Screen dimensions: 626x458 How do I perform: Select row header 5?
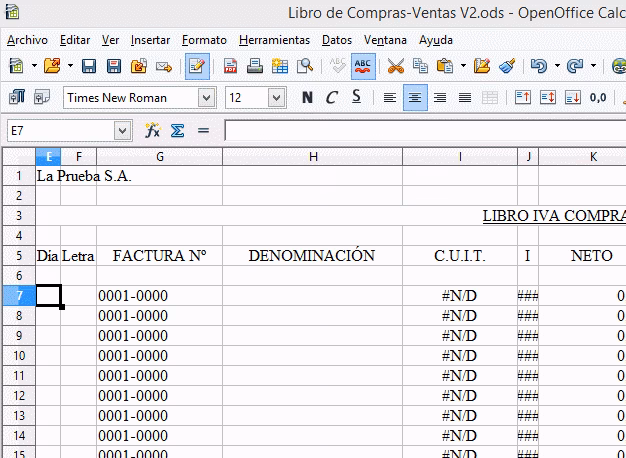point(17,256)
